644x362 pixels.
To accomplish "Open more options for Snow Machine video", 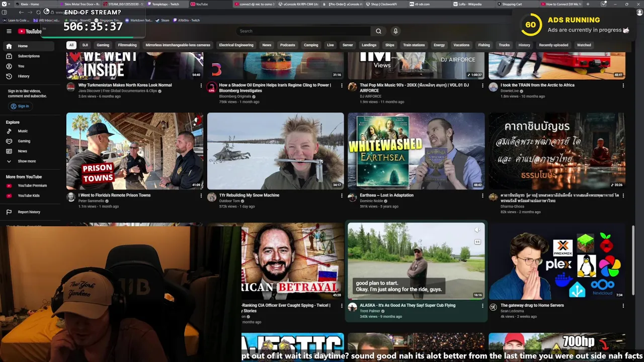I will click(342, 196).
